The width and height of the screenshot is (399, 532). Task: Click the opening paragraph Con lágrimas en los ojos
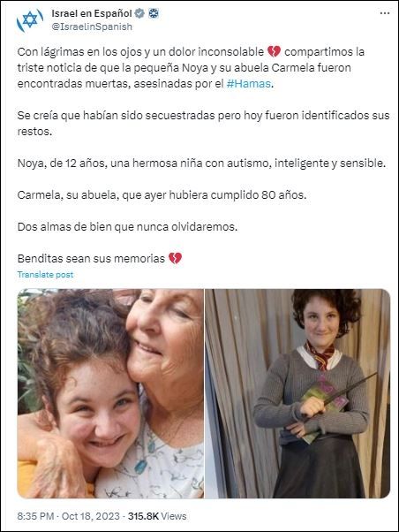(x=191, y=68)
